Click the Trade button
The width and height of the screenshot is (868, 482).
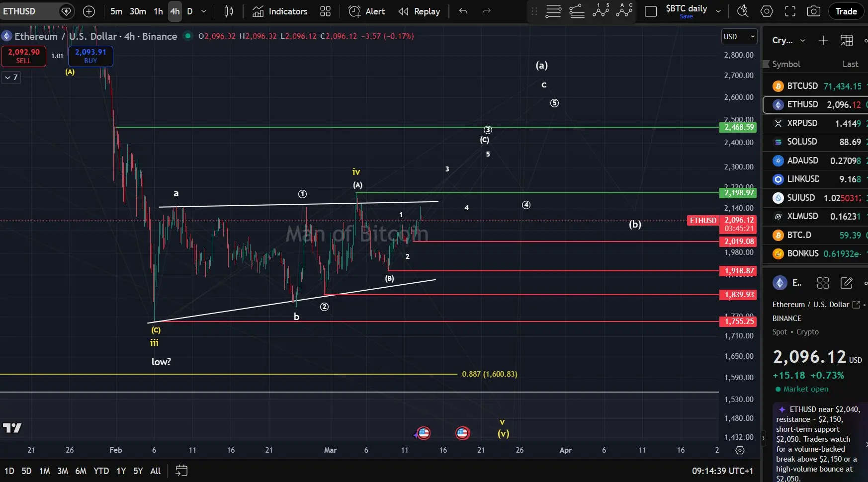tap(846, 11)
